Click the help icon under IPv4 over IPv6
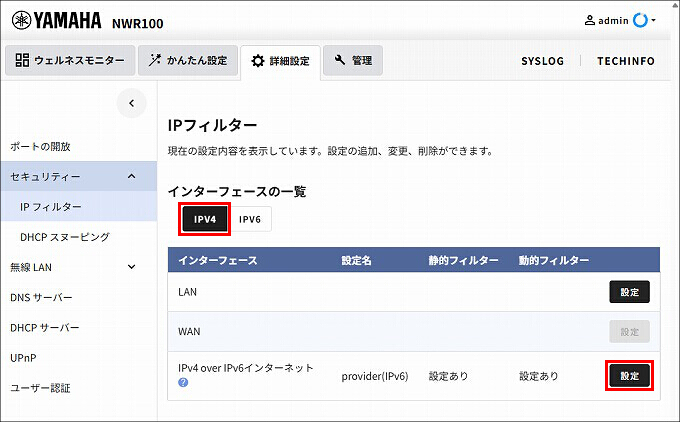Viewport: 680px width, 422px height. click(x=183, y=383)
